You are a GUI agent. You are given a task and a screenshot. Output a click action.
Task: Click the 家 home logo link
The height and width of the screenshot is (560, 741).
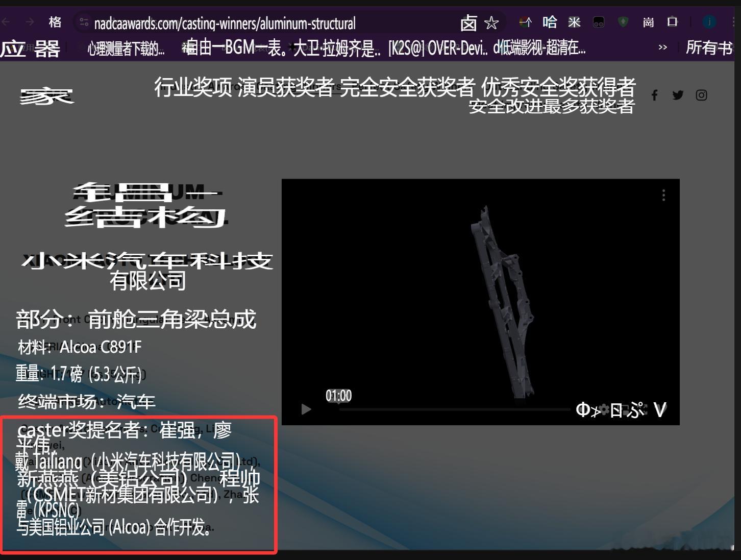point(46,96)
